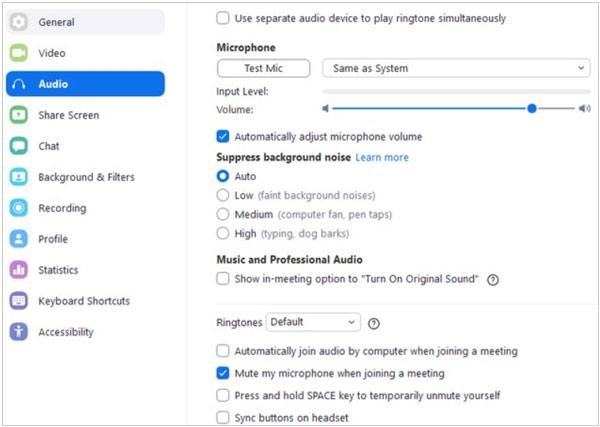600x427 pixels.
Task: Check Sync buttons on headset
Action: pos(223,417)
